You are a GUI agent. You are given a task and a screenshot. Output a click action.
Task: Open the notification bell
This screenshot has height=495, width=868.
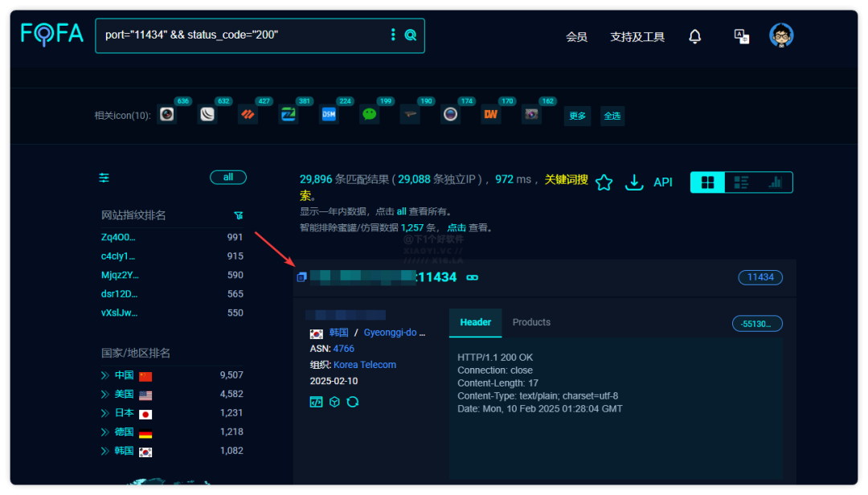tap(695, 36)
